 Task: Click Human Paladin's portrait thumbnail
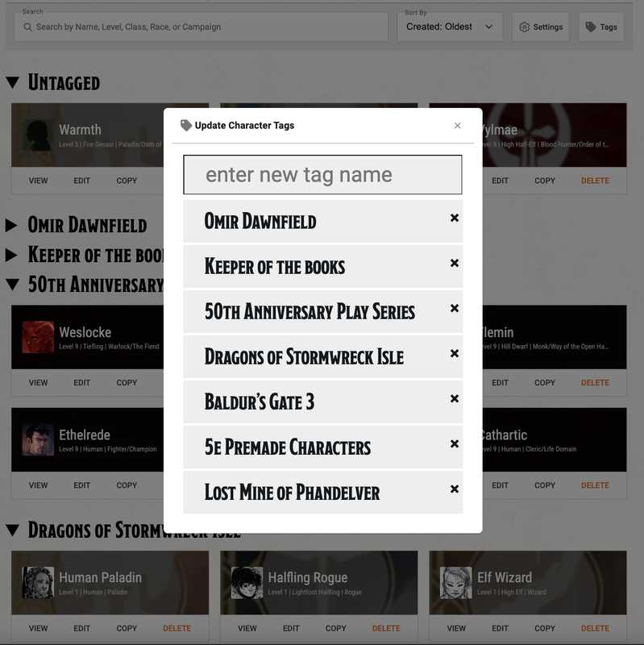tap(38, 583)
